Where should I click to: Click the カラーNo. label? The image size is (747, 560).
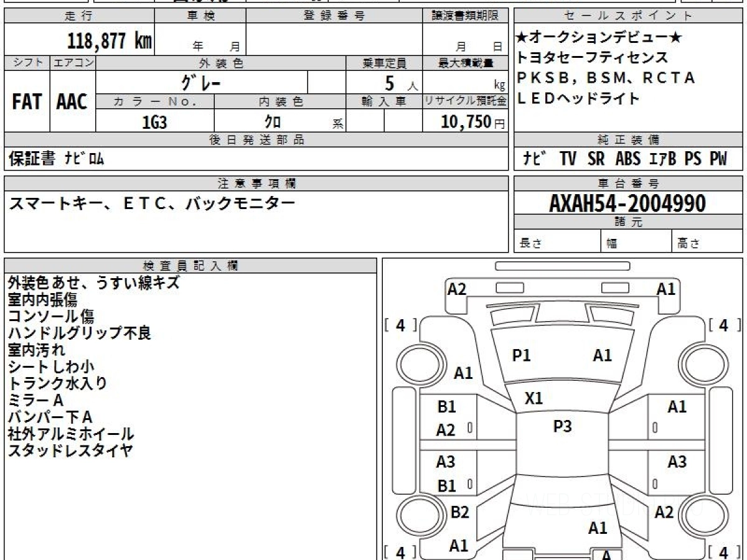155,101
